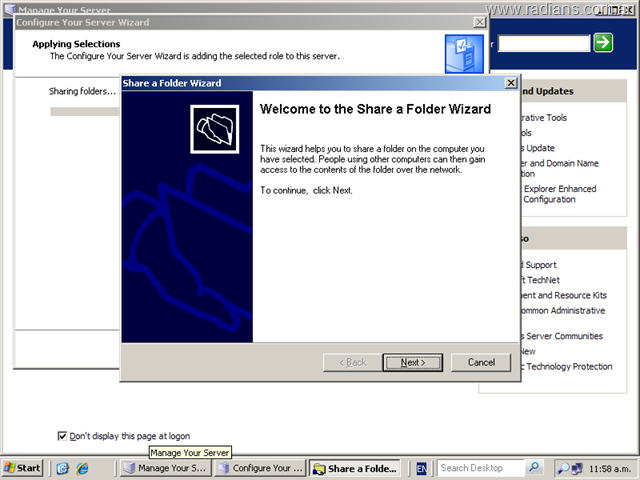Click the Desktop Search magnifier icon
Viewport: 640px width, 480px height.
535,468
